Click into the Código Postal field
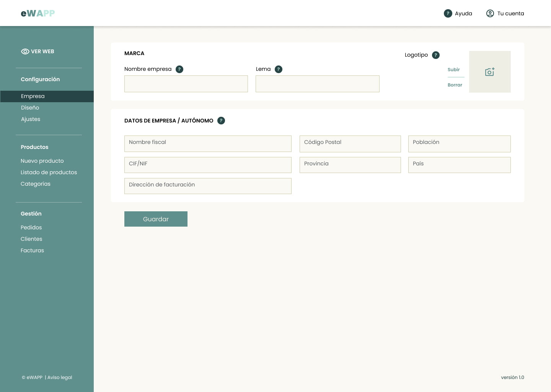This screenshot has height=392, width=551. coord(350,144)
